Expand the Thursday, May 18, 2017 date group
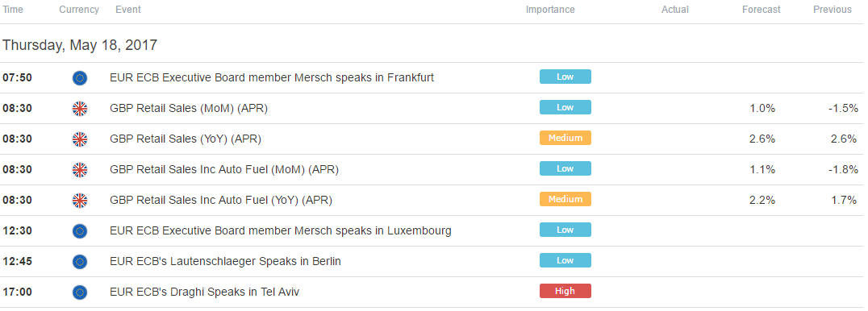 (80, 45)
